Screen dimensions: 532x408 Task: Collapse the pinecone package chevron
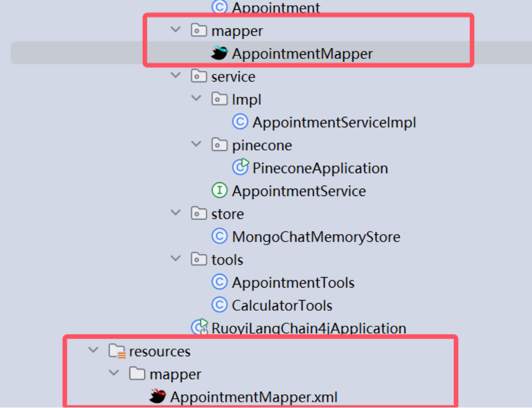click(x=196, y=145)
